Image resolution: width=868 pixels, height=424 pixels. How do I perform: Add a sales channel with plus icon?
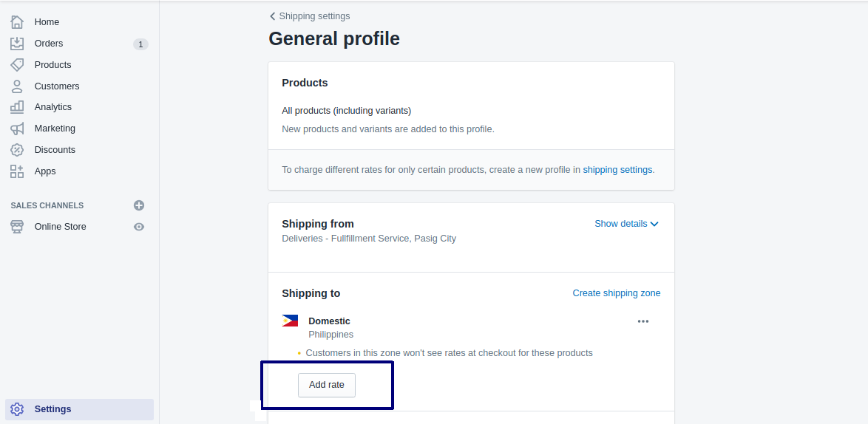tap(139, 205)
